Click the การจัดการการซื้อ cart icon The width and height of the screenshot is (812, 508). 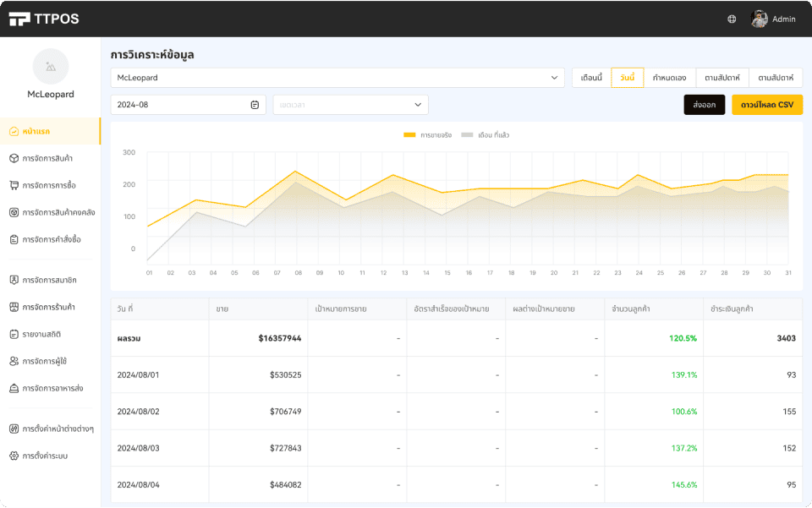tap(14, 185)
